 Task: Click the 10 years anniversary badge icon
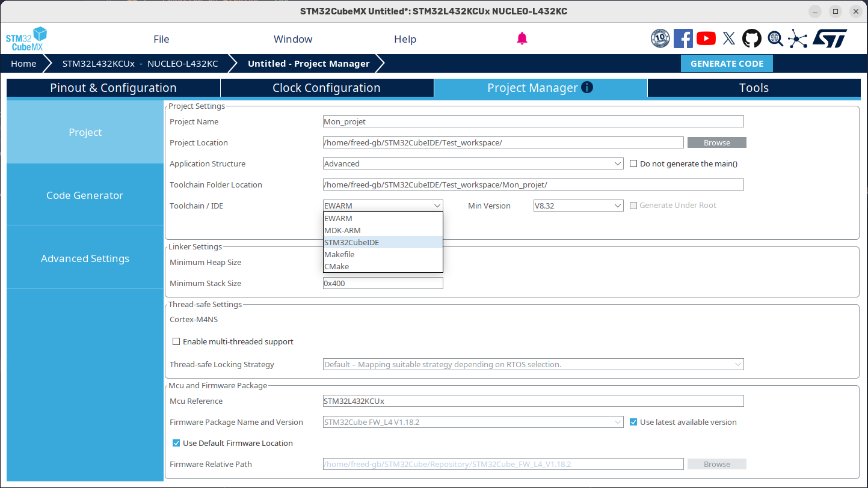(660, 39)
